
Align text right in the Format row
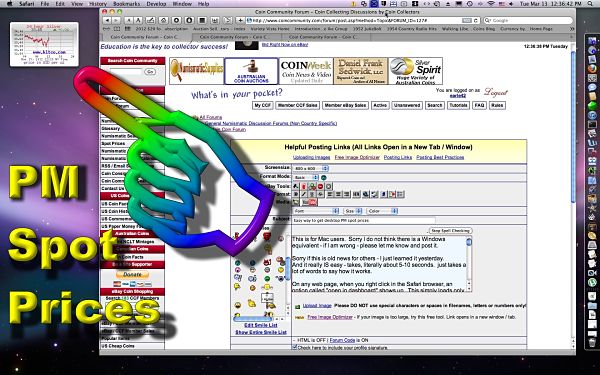coord(346,194)
